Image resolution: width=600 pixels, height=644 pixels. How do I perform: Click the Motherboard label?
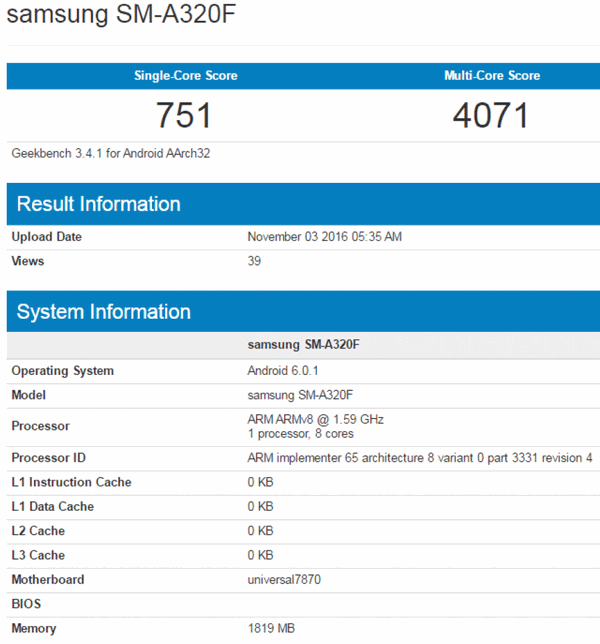(x=48, y=580)
